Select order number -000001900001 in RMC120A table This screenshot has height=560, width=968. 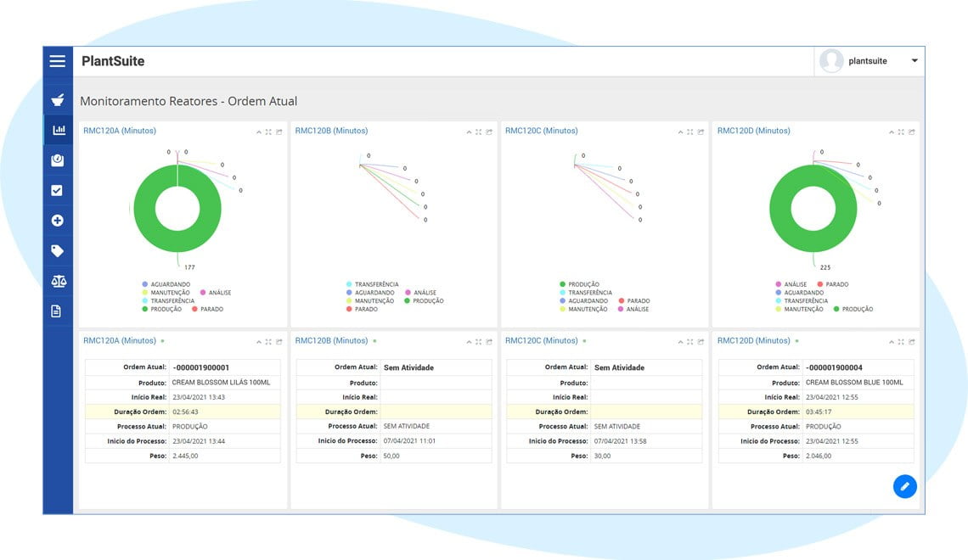point(201,367)
